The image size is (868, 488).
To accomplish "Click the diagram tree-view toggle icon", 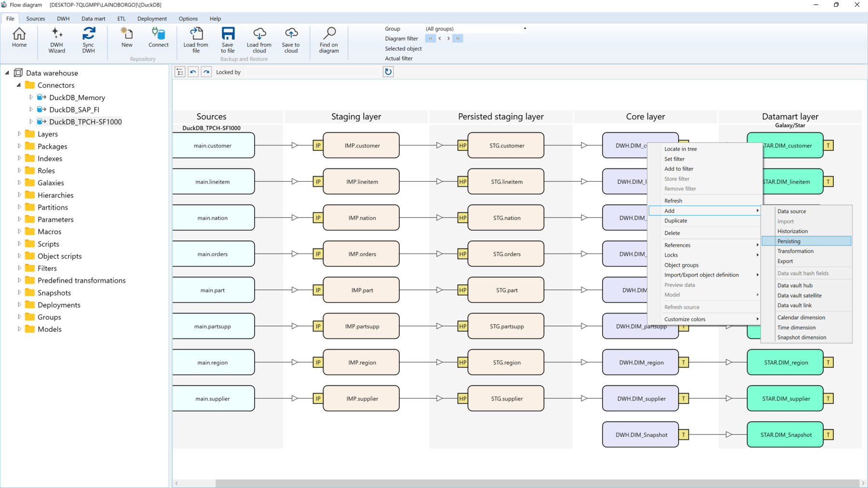I will point(180,72).
